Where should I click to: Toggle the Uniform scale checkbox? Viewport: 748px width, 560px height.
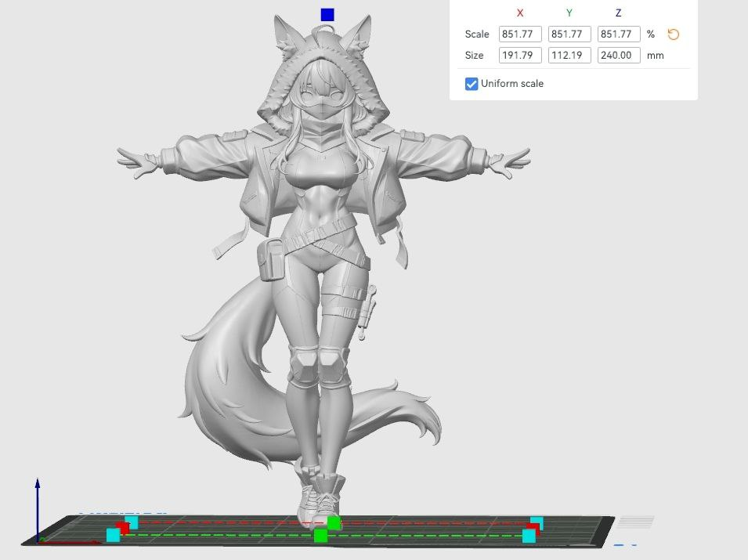point(472,84)
